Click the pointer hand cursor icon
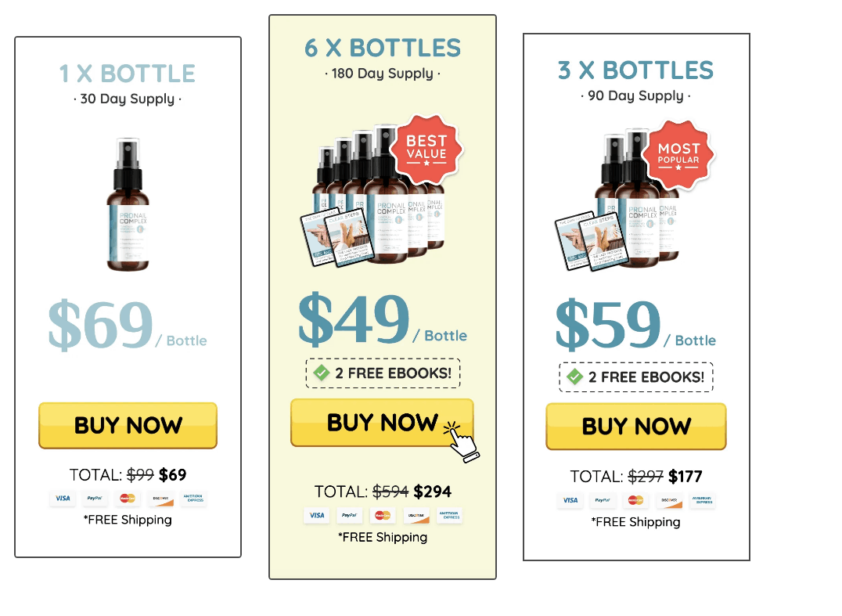Screen dimensions: 842x616 click(461, 442)
